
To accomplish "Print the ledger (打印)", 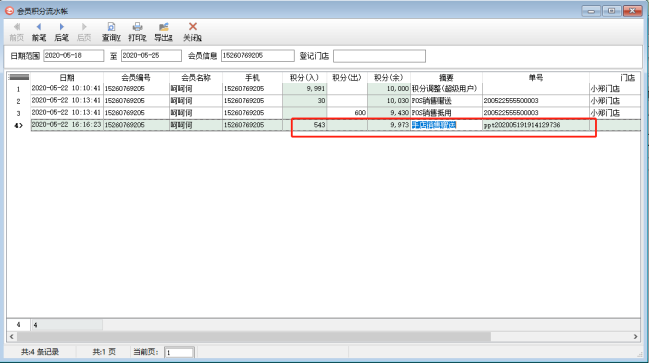I will pos(137,32).
